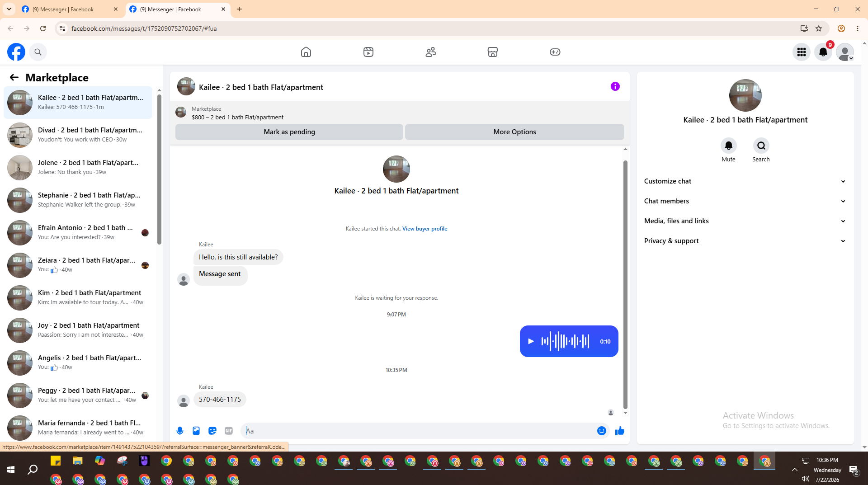Screen dimensions: 868x485
Task: Choose a GIF from the GIF icon
Action: (229, 431)
